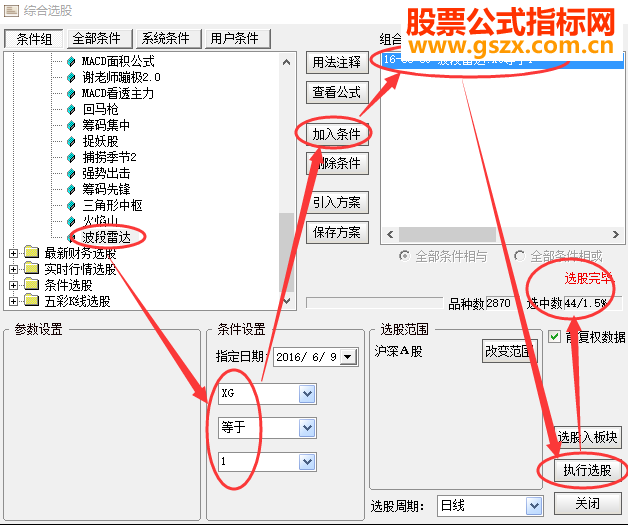Toggle the 前复权数据 checkbox

554,337
